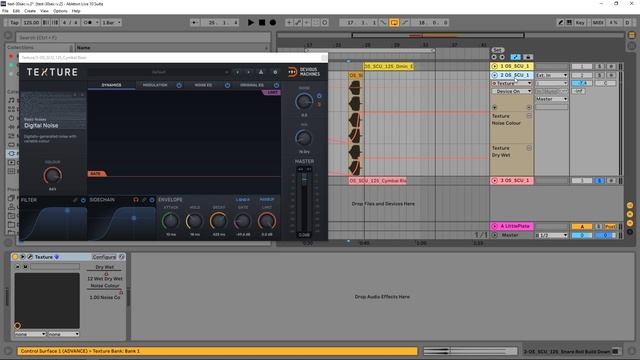Click the Filter link icon in Texture
Image resolution: width=640 pixels, height=360 pixels.
click(x=75, y=200)
